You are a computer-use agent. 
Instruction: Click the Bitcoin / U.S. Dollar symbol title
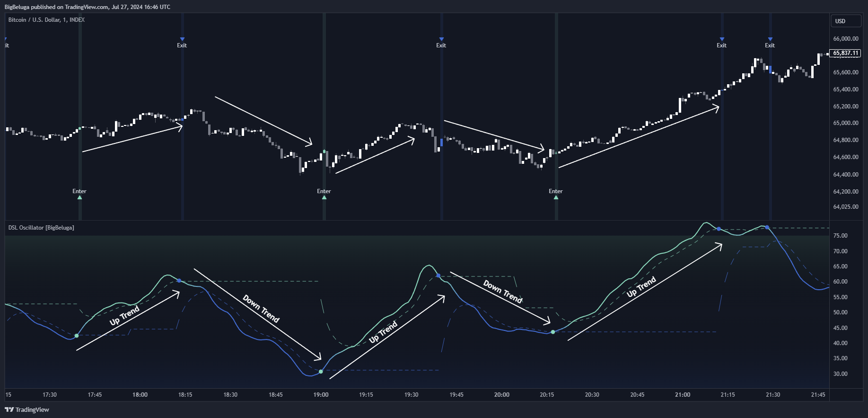pos(46,20)
